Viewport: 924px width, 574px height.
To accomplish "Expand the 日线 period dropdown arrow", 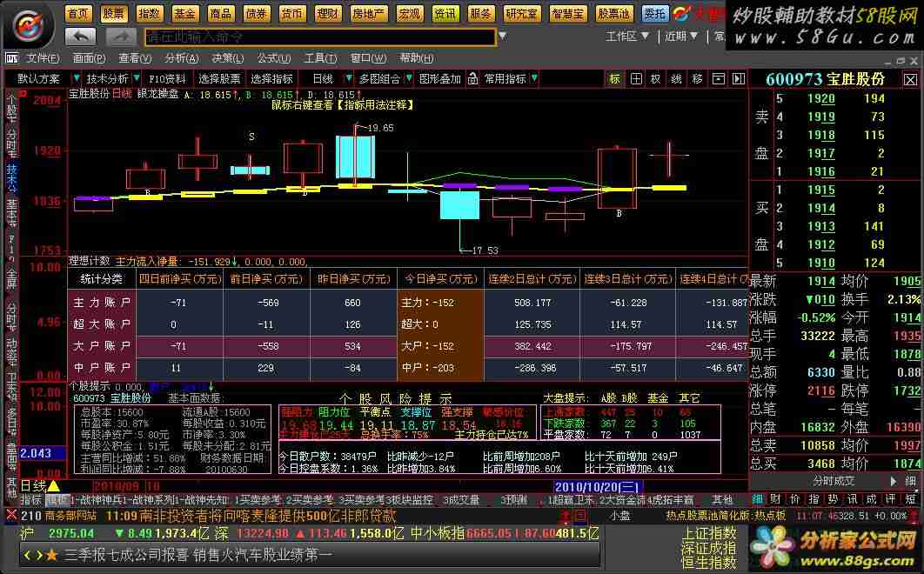I will [x=348, y=77].
